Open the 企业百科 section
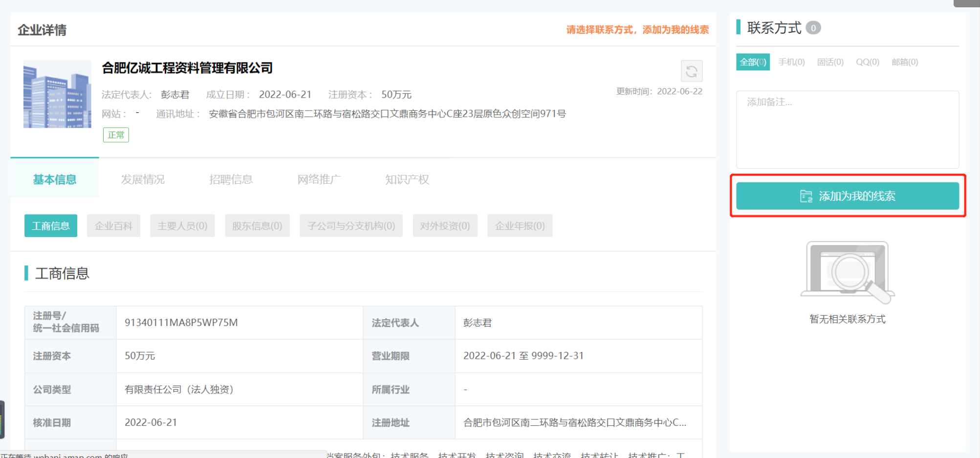Viewport: 980px width, 458px height. tap(113, 226)
